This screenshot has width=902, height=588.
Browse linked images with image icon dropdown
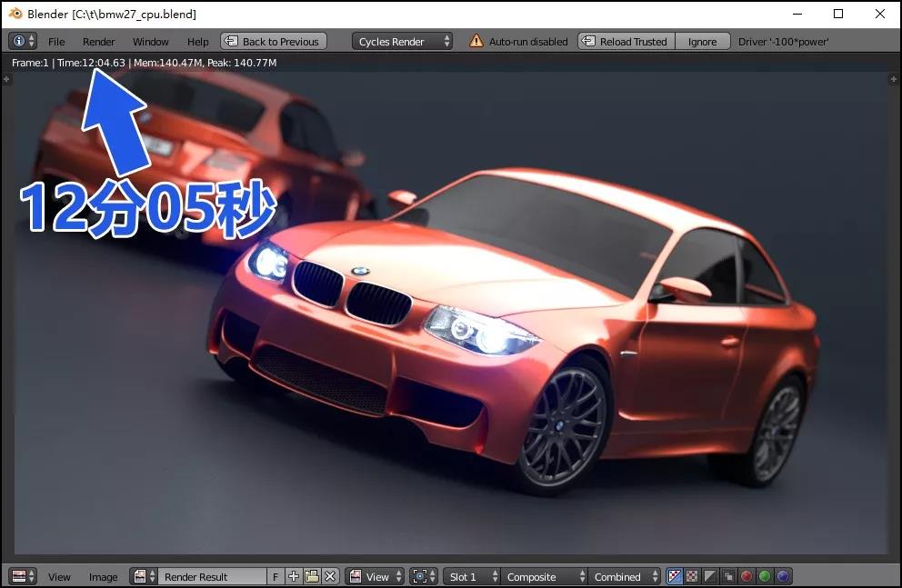pyautogui.click(x=144, y=576)
